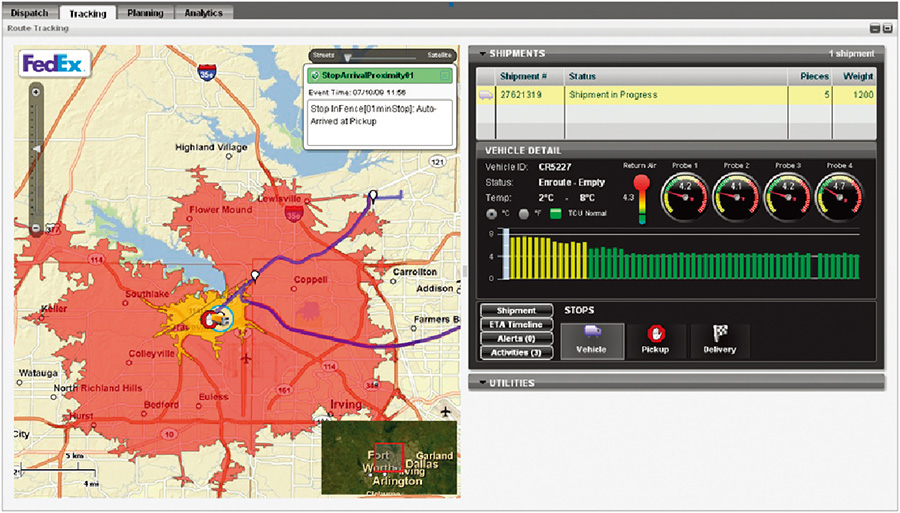The image size is (900, 513).
Task: Select the Vehicle stop icon
Action: 592,339
